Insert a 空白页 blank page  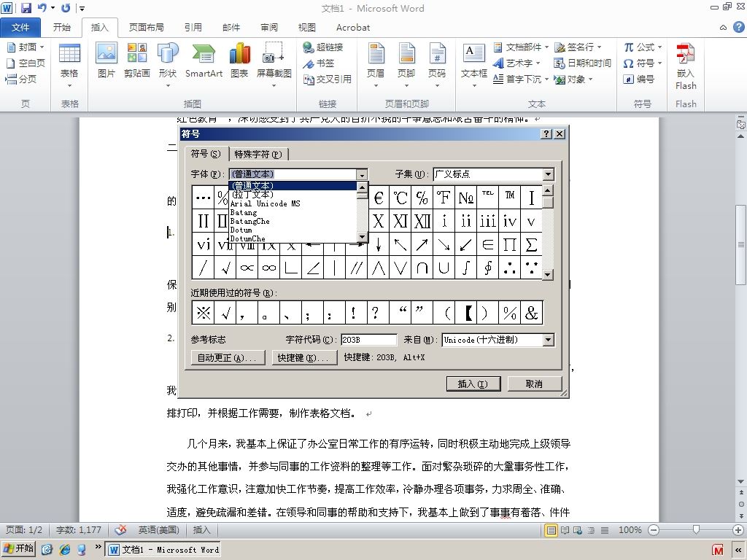[26, 63]
